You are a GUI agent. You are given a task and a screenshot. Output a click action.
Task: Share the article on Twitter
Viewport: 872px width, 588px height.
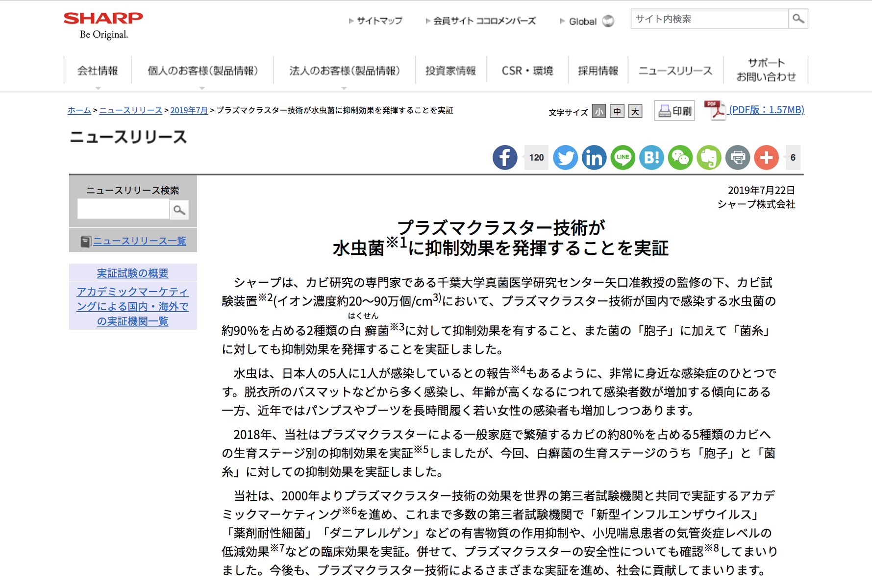pos(565,158)
